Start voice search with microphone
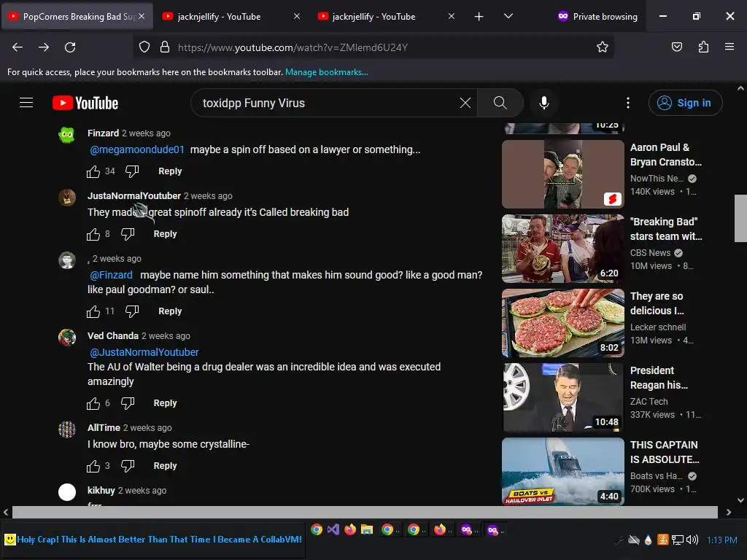Image resolution: width=747 pixels, height=560 pixels. pyautogui.click(x=544, y=103)
